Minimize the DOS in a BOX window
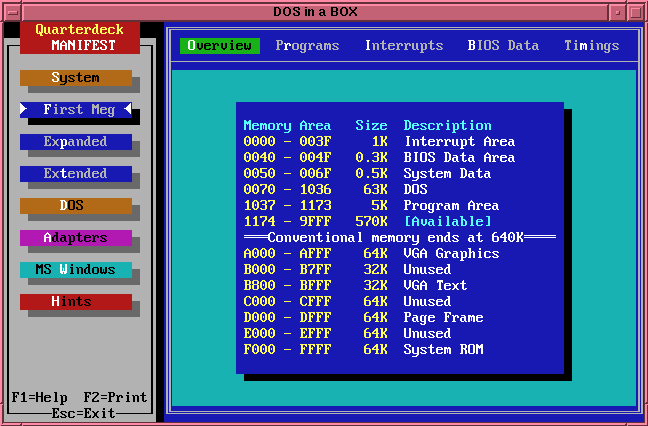The image size is (648, 426). (x=617, y=12)
